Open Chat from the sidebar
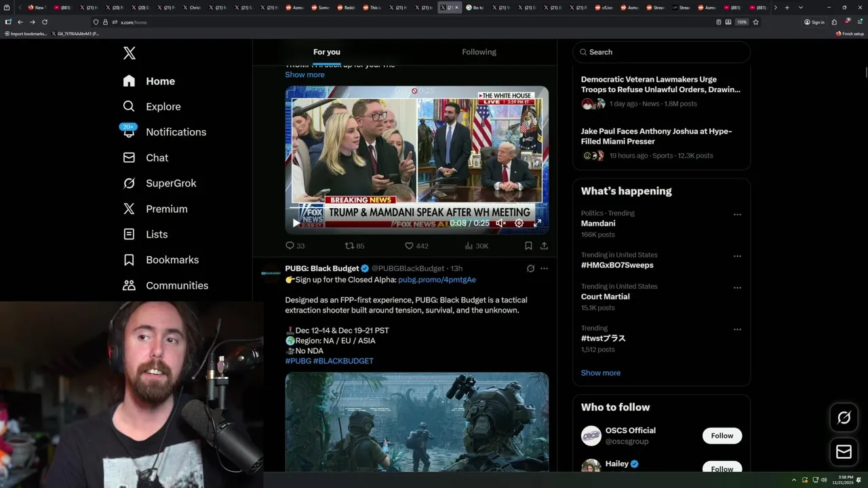 [145, 158]
